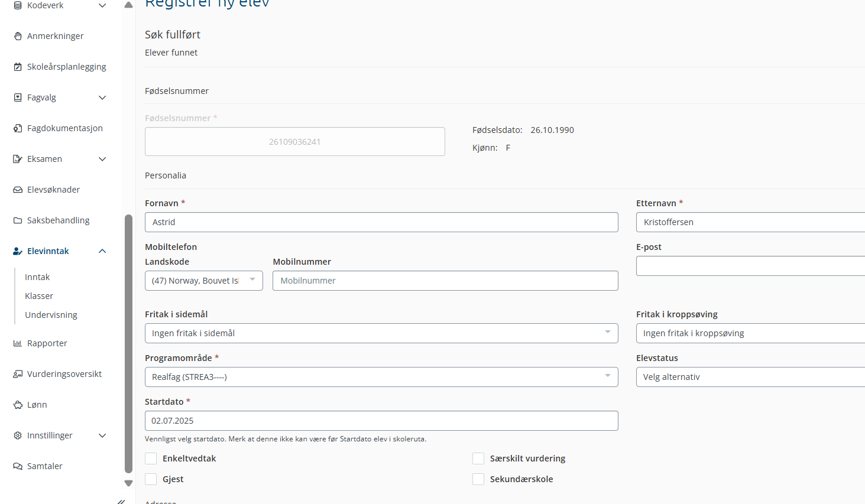The image size is (865, 504).
Task: Click the Elevsøknader inbox icon
Action: 18,190
